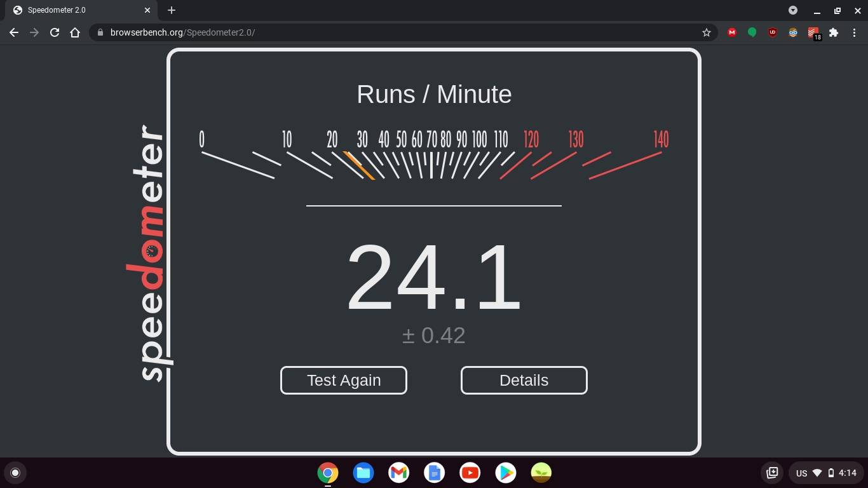The height and width of the screenshot is (488, 868).
Task: Open Google Docs from the shelf
Action: click(434, 473)
